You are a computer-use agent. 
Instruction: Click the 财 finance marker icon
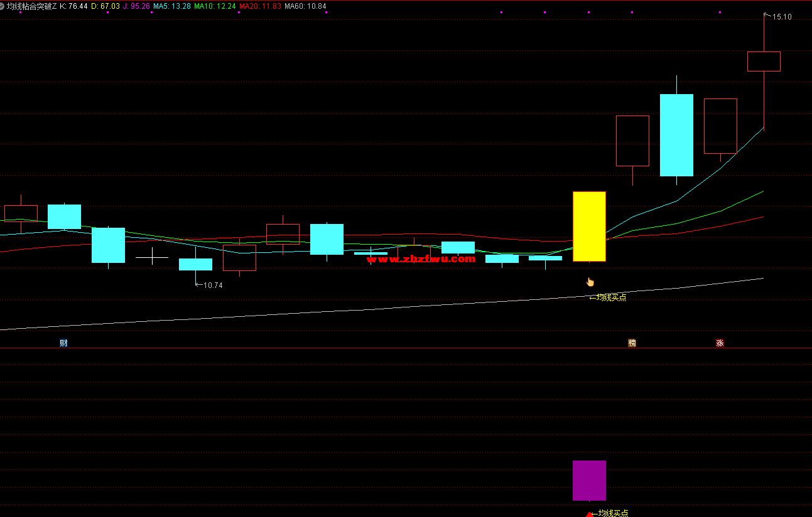click(x=63, y=343)
